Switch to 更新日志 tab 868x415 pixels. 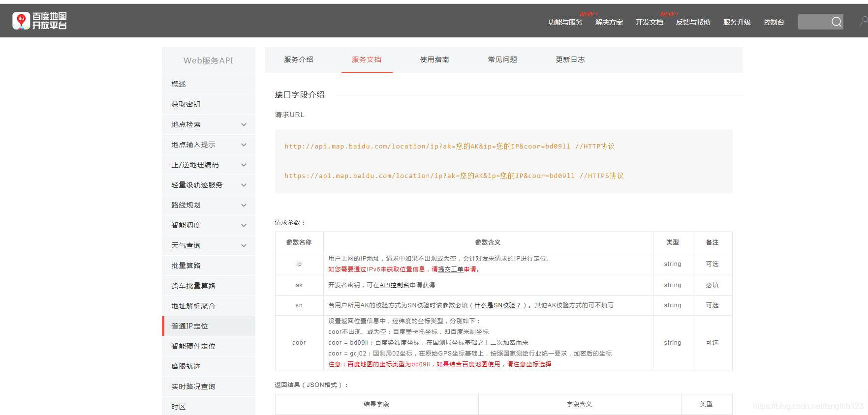click(x=570, y=59)
